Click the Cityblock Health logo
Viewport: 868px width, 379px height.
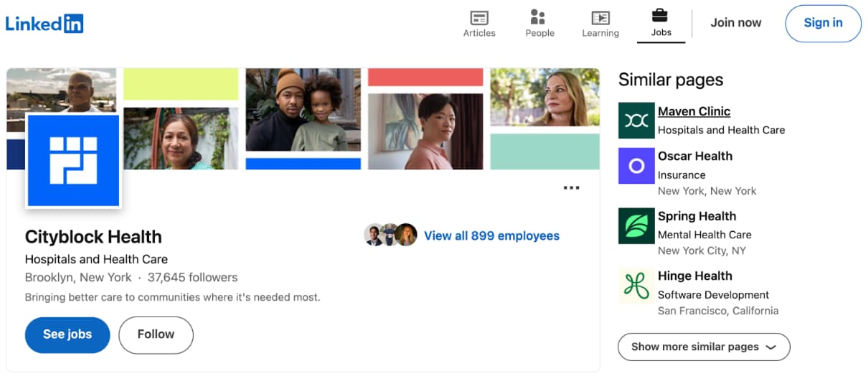coord(73,160)
